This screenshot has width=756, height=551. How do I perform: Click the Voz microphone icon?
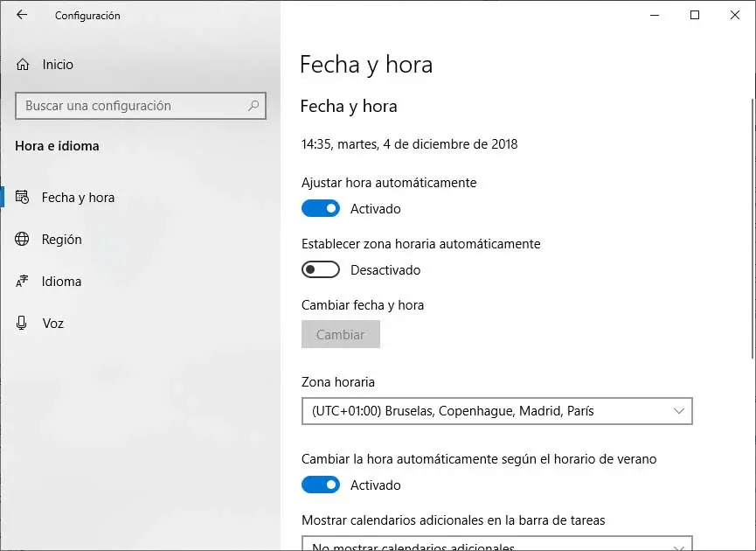(23, 324)
